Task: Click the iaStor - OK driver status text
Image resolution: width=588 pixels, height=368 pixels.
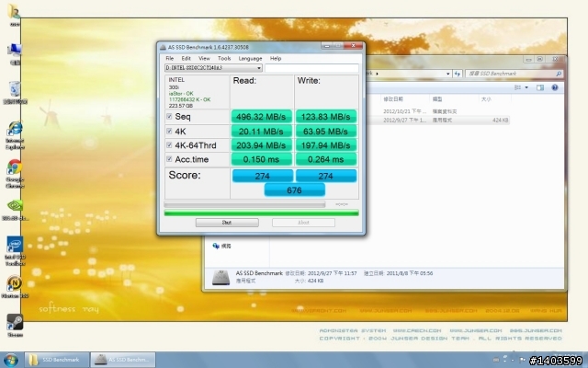Action: tap(181, 94)
